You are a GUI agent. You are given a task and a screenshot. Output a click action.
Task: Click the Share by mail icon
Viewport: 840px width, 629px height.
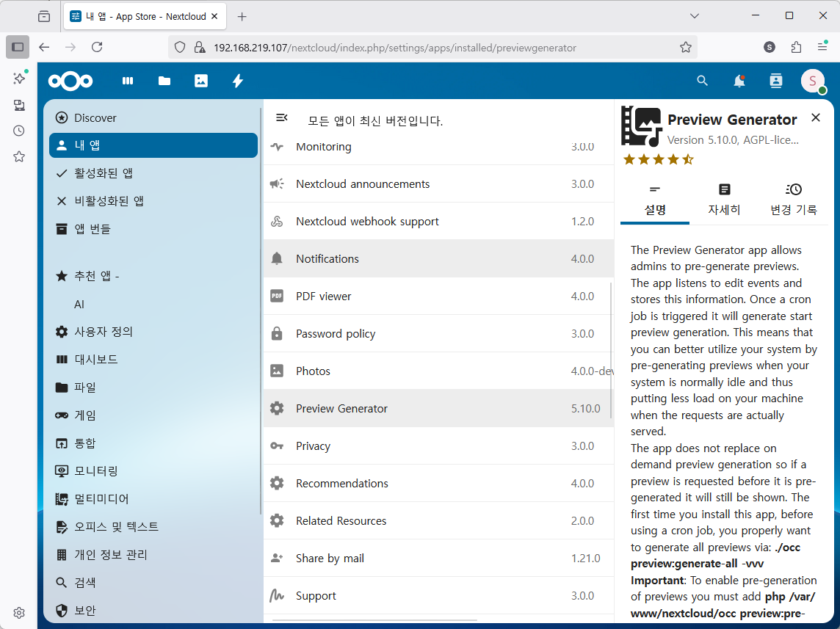[277, 558]
